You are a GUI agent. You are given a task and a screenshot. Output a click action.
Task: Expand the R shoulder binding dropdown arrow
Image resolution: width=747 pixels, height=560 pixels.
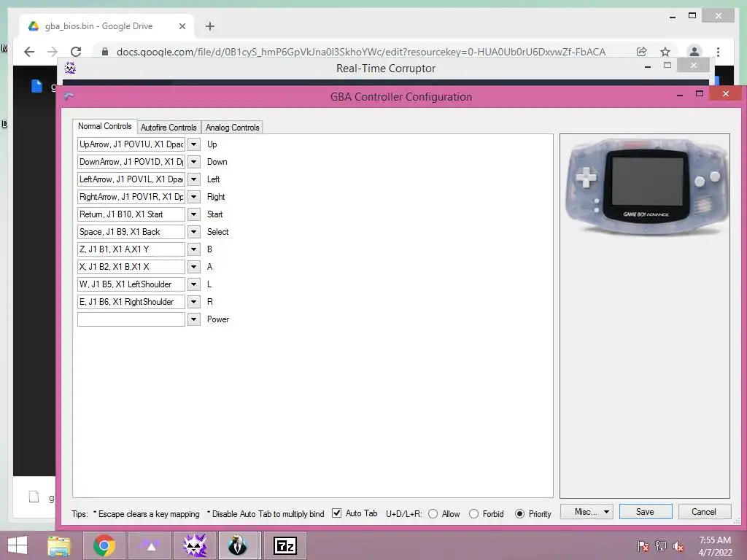193,301
